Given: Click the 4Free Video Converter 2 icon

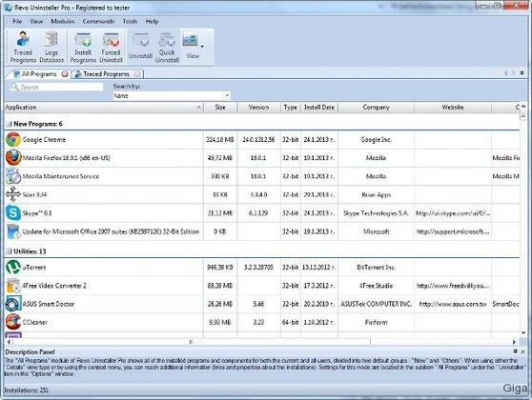Looking at the screenshot, I should click(13, 286).
